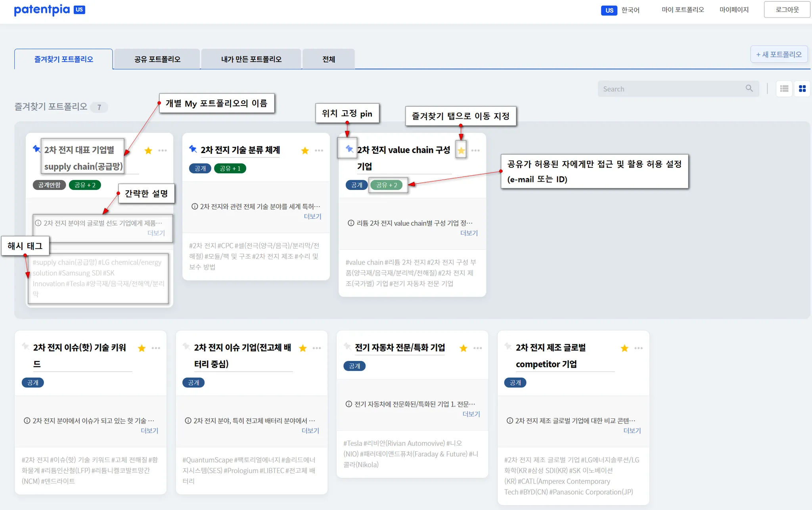Click + 새 포트폴리오 button
The height and width of the screenshot is (510, 812).
coord(779,54)
